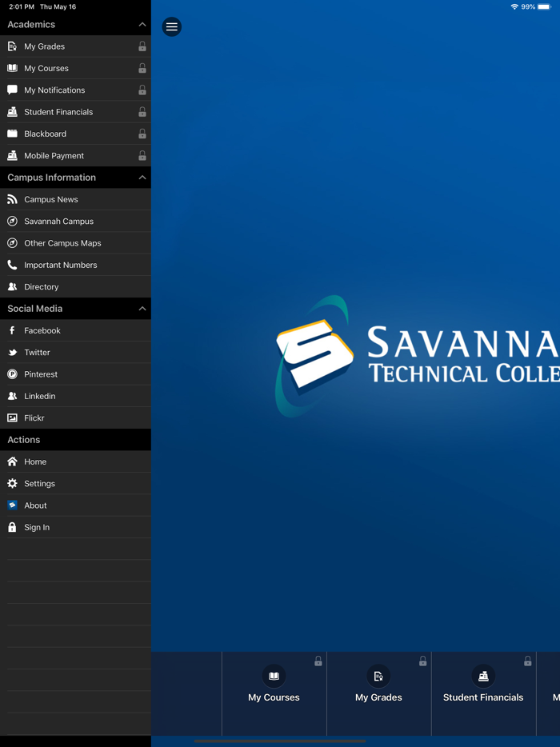Tap the Linkedin people icon
The image size is (560, 747).
tap(12, 396)
